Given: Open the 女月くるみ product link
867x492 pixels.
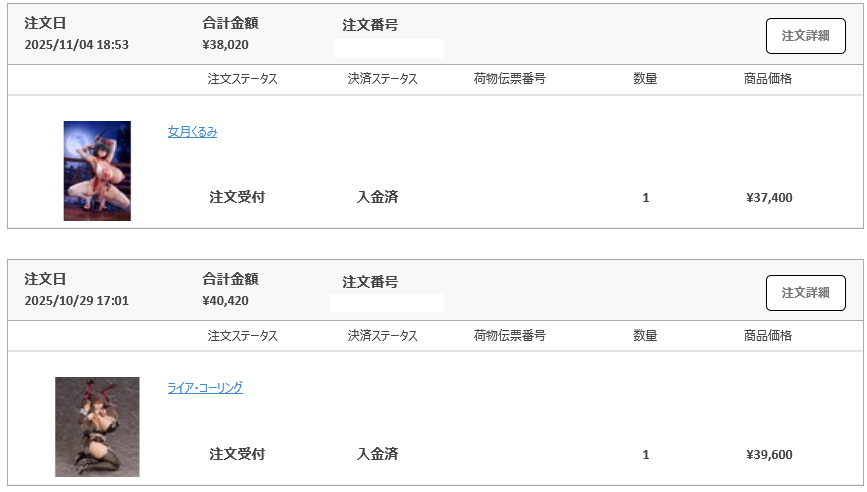Looking at the screenshot, I should (x=192, y=132).
